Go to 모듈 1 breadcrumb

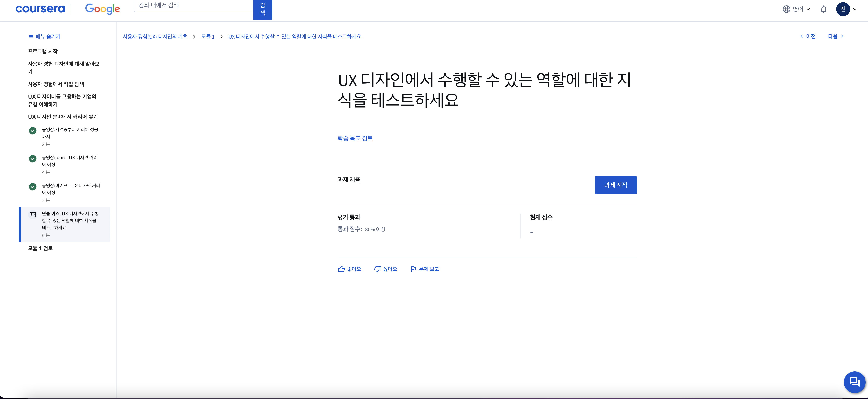[x=207, y=36]
